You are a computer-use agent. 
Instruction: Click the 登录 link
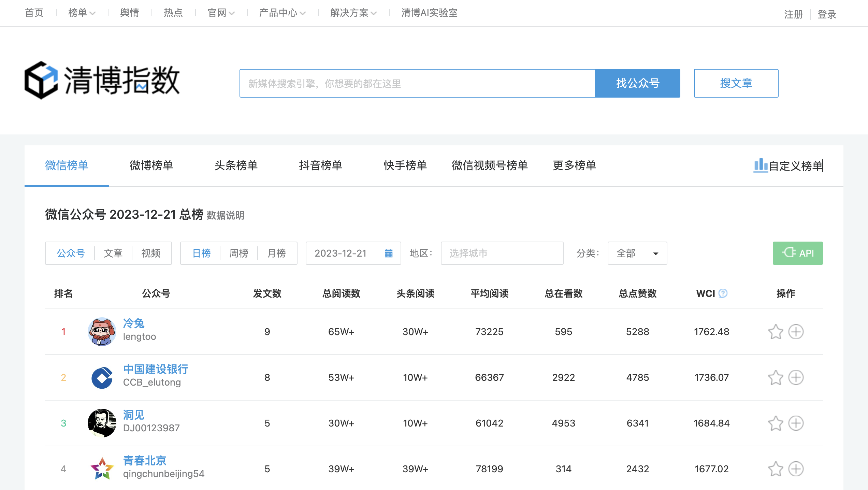(x=827, y=14)
